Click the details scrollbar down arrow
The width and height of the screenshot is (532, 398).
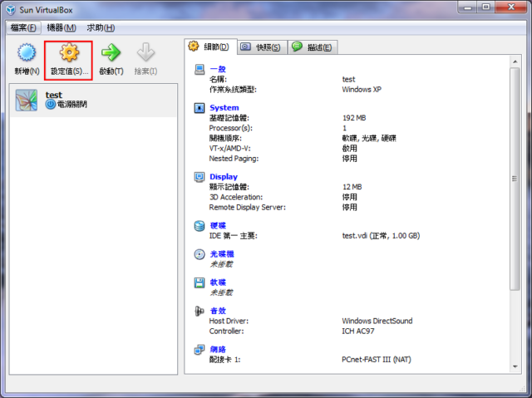515,366
